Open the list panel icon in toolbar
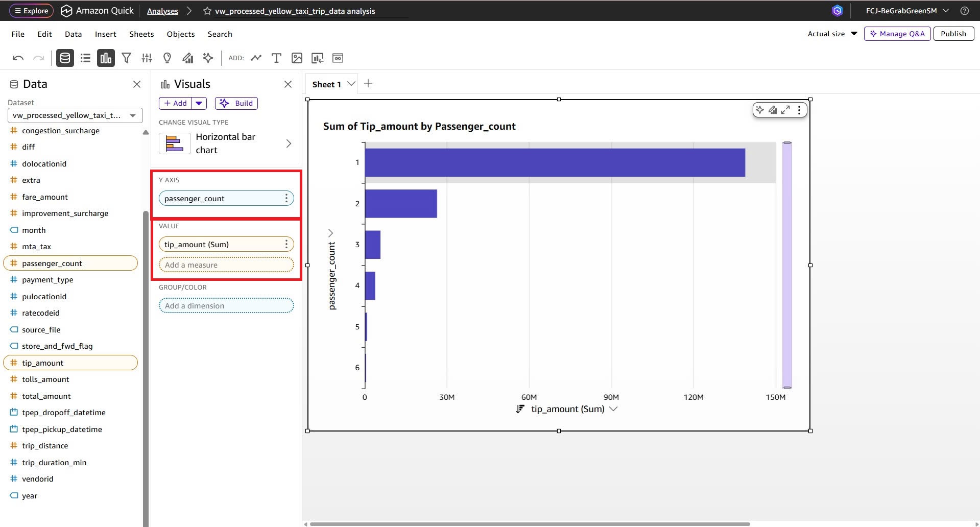This screenshot has height=527, width=980. coord(85,58)
